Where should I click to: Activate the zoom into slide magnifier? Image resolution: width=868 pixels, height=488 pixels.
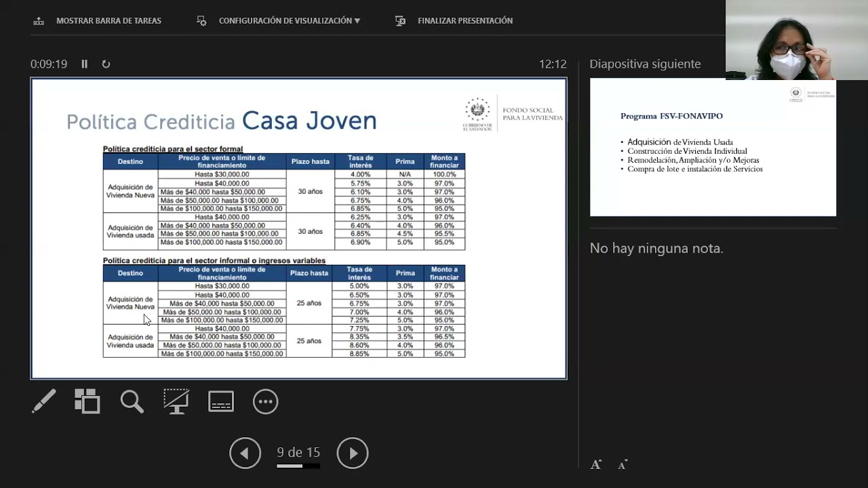coord(132,401)
